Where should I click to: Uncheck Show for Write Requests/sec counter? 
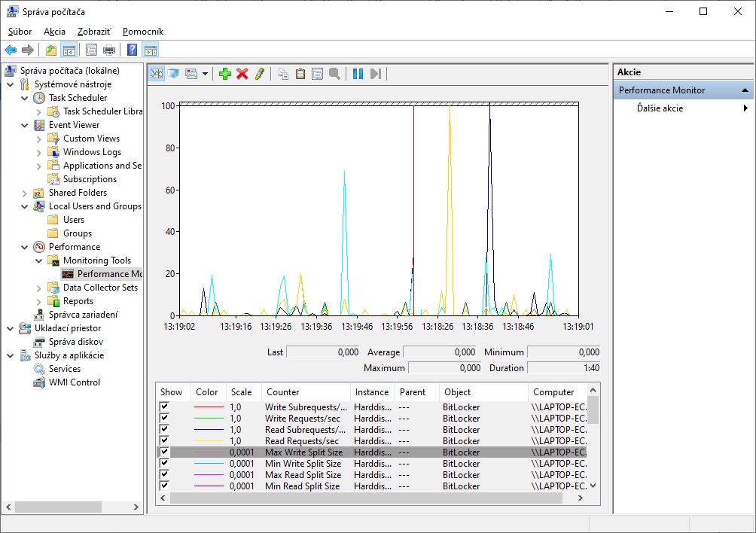(164, 419)
